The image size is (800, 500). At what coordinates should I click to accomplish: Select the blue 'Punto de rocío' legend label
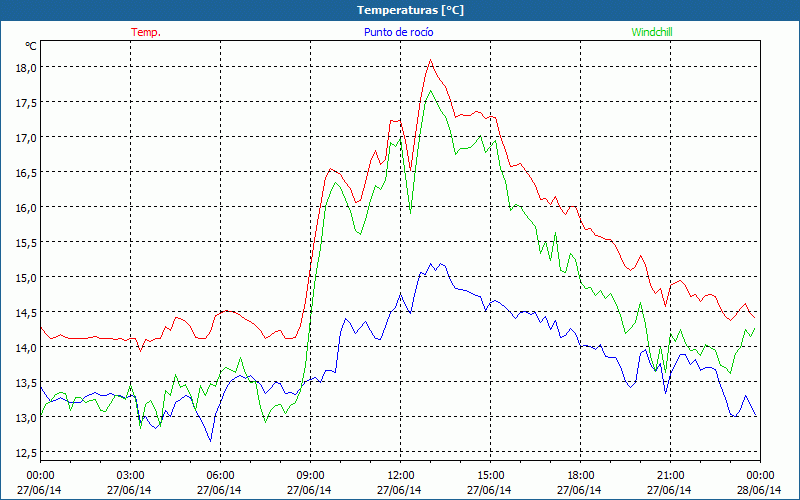tap(398, 32)
